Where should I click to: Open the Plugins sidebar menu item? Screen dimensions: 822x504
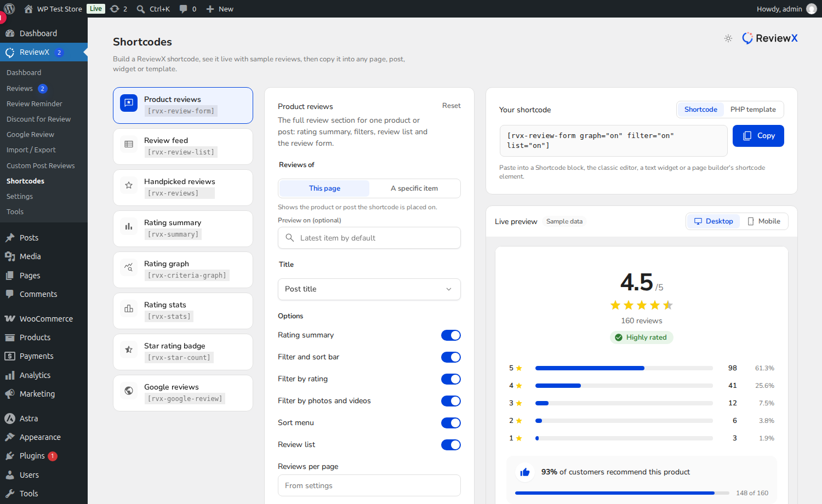(44, 456)
